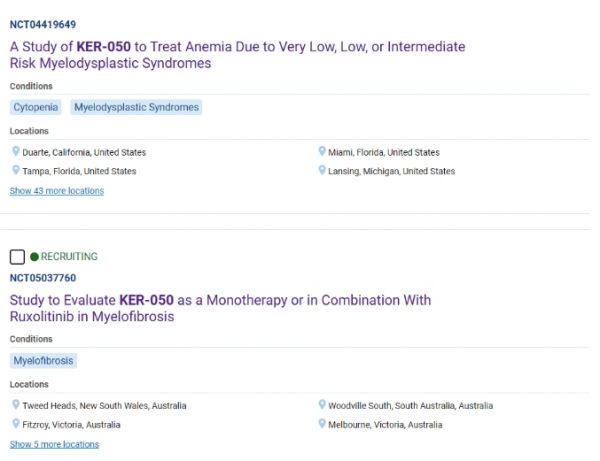Click study ID NCT04419649
The image size is (600, 461).
[43, 24]
